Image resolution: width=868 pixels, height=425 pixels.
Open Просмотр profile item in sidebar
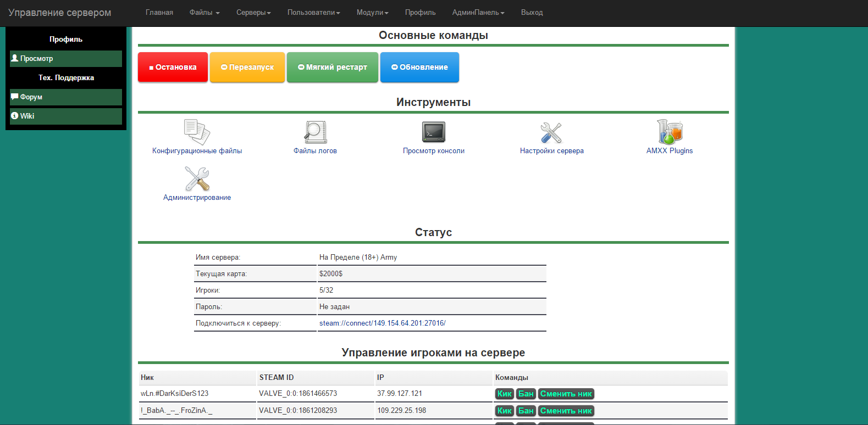(66, 59)
